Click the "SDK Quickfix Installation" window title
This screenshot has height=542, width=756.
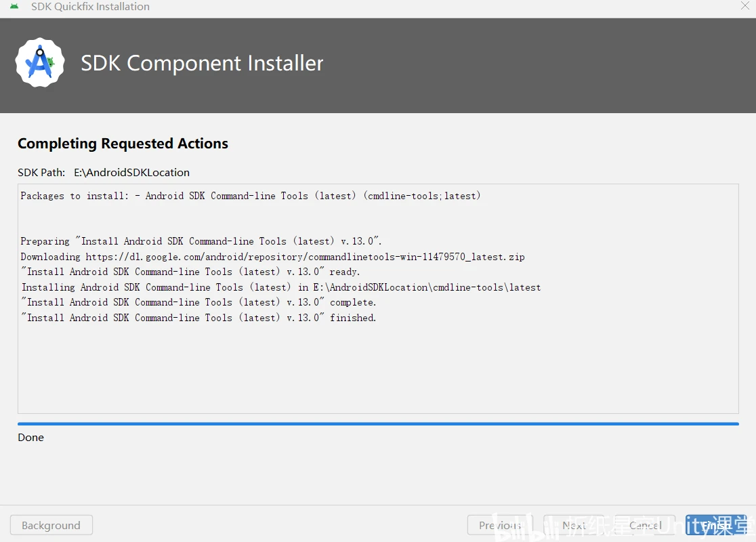tap(90, 7)
